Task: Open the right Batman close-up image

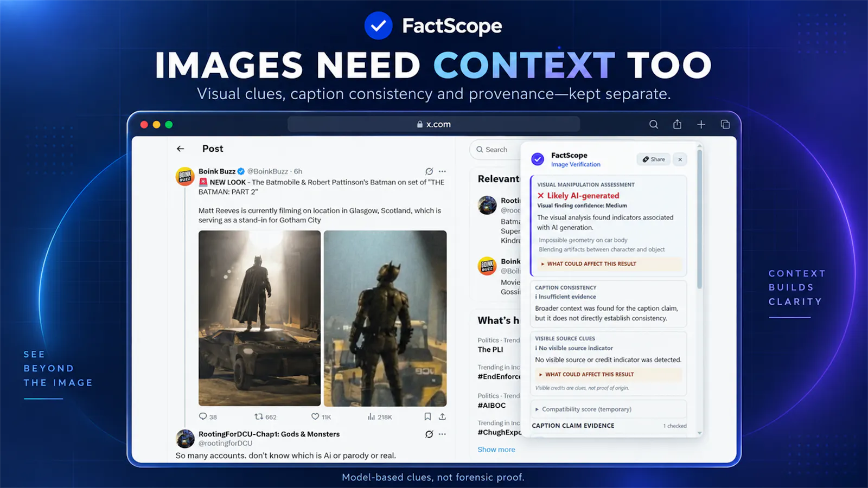Action: point(385,318)
